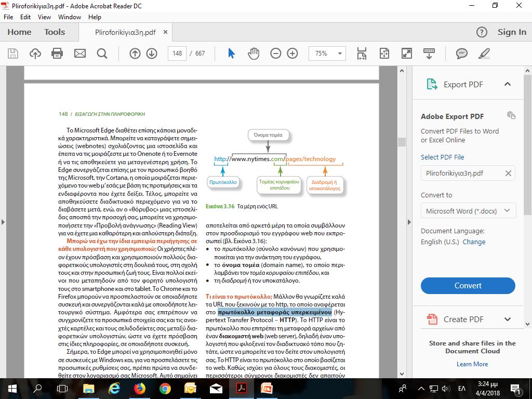This screenshot has height=399, width=532.
Task: Open the clock showing 3:24 μμ
Action: coord(488,389)
